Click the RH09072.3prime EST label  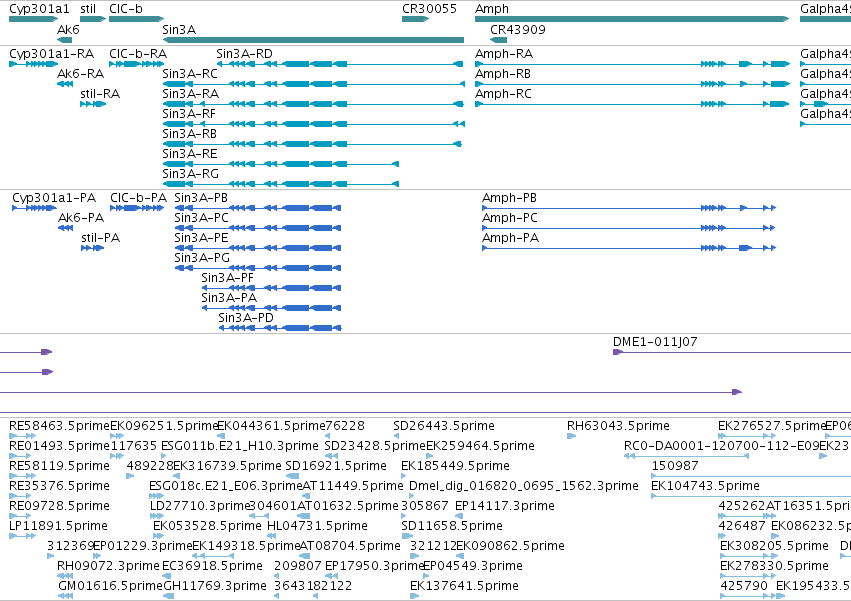[109, 567]
